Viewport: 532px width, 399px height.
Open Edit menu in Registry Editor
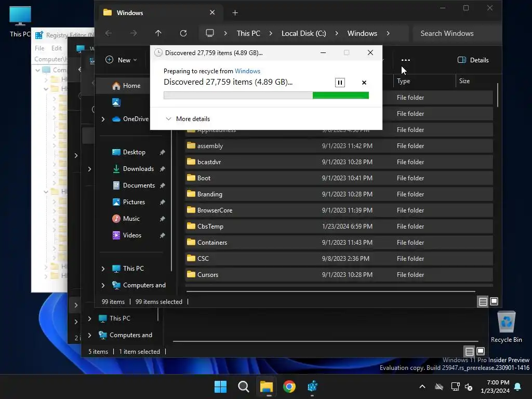[x=56, y=48]
